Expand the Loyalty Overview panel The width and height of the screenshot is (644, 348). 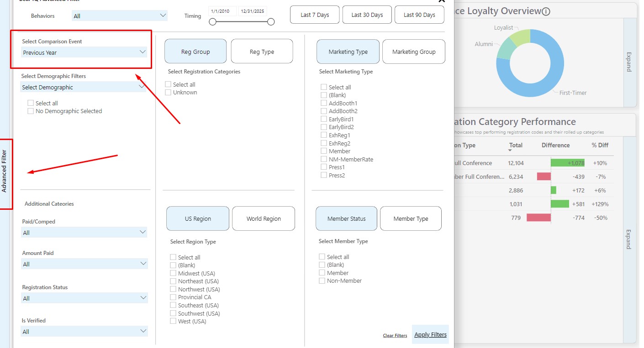(x=629, y=62)
